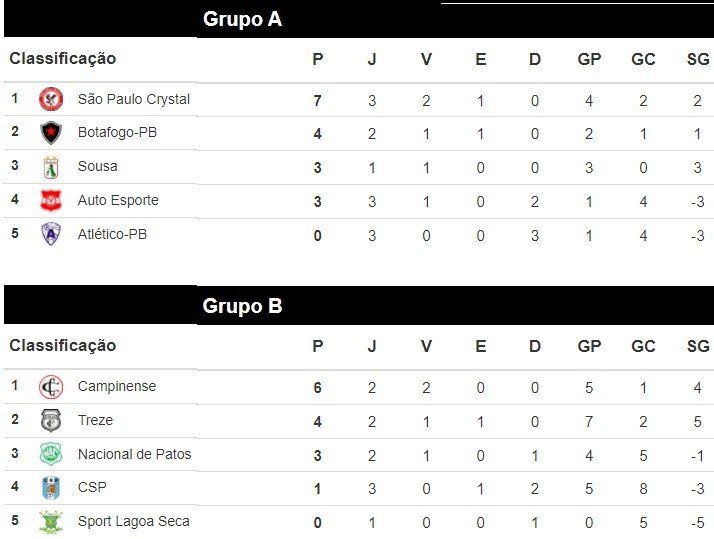Click the SG column header in Grupo B

[698, 346]
